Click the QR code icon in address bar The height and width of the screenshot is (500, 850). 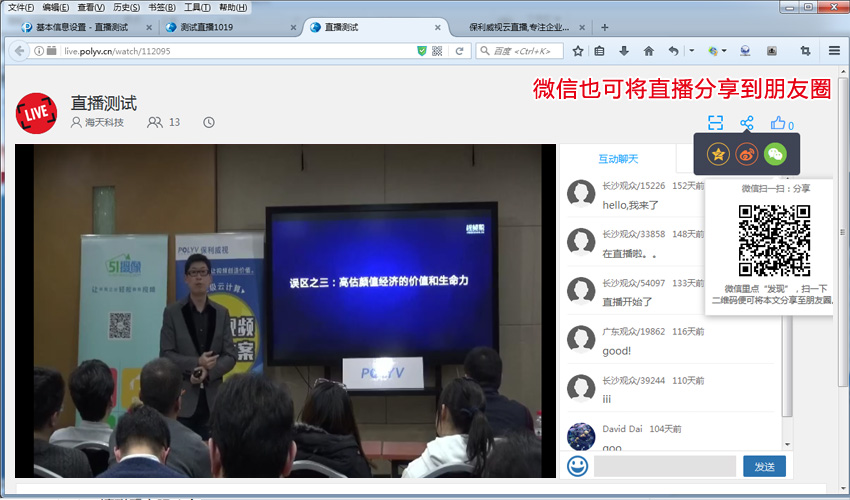(x=437, y=51)
